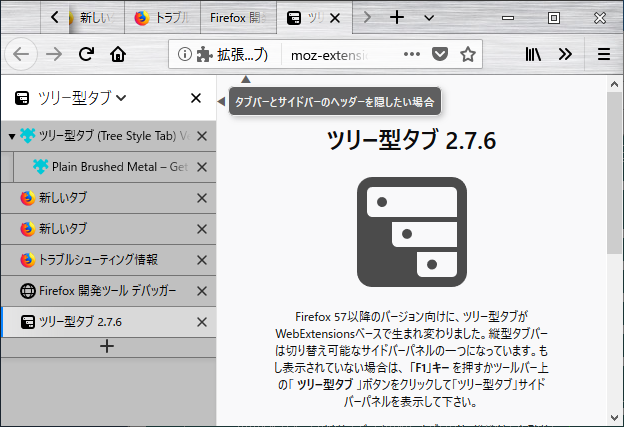This screenshot has width=624, height=427.
Task: Open the Firefox hamburger menu
Action: pyautogui.click(x=604, y=54)
